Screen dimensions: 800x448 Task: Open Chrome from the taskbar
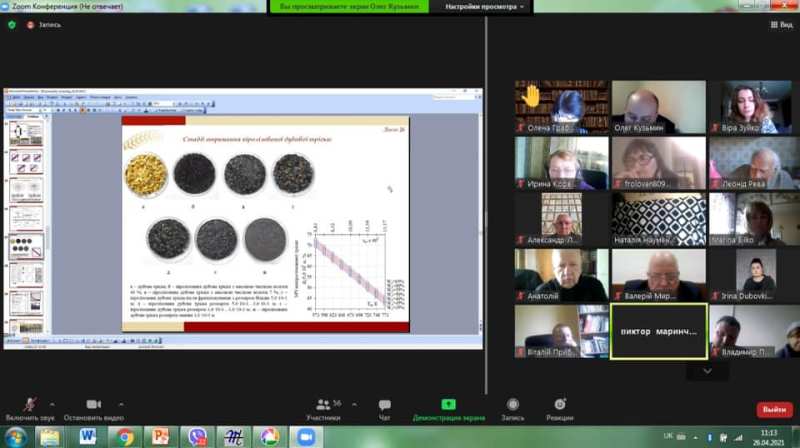[125, 437]
